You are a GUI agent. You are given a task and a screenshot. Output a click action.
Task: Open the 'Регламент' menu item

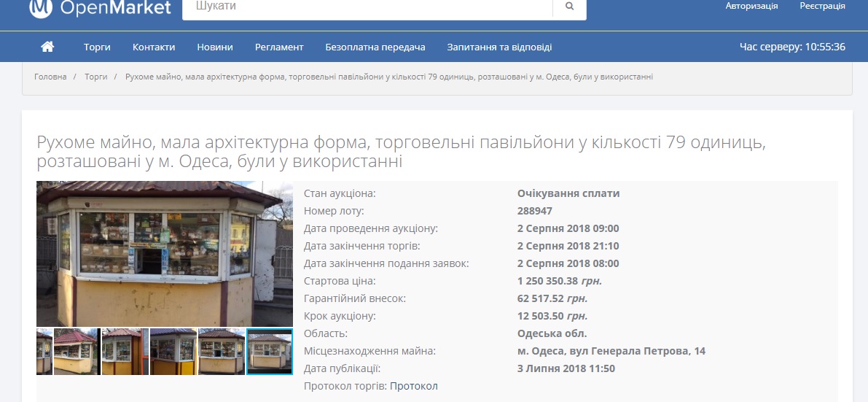pos(279,47)
